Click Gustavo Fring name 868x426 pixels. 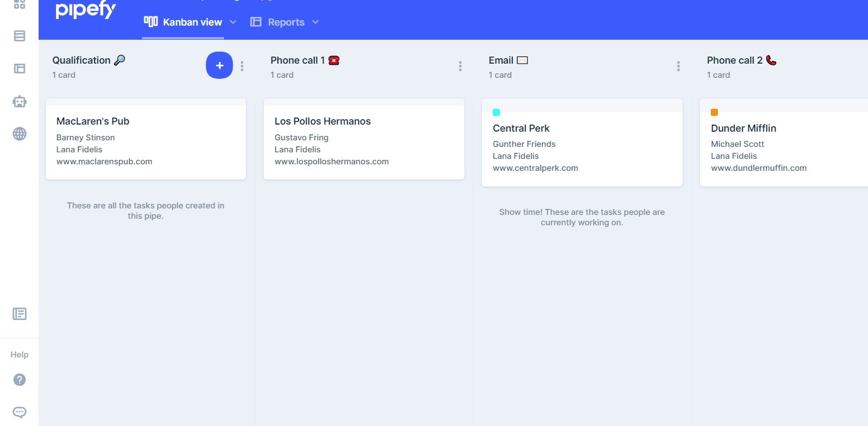[x=301, y=138]
